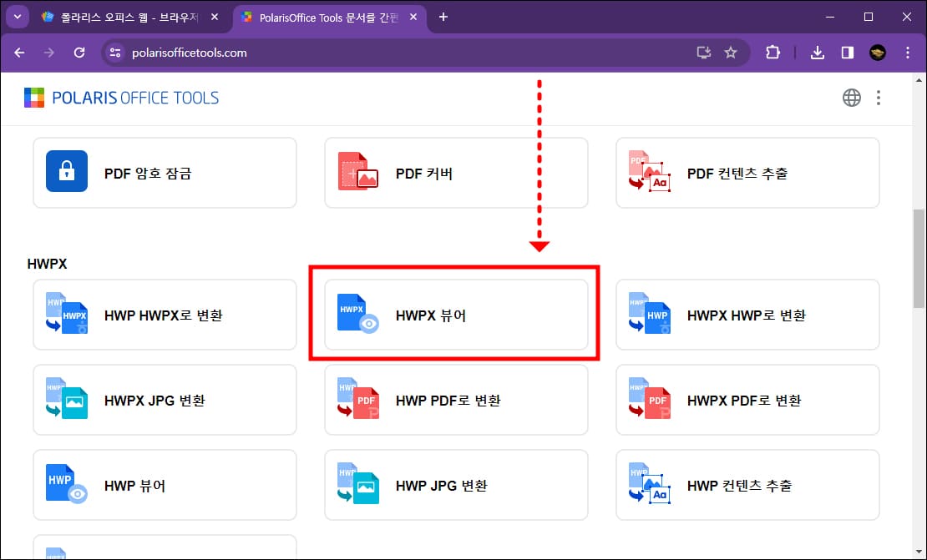Viewport: 927px width, 560px height.
Task: Choose HWP PDF로 변환
Action: click(x=456, y=399)
